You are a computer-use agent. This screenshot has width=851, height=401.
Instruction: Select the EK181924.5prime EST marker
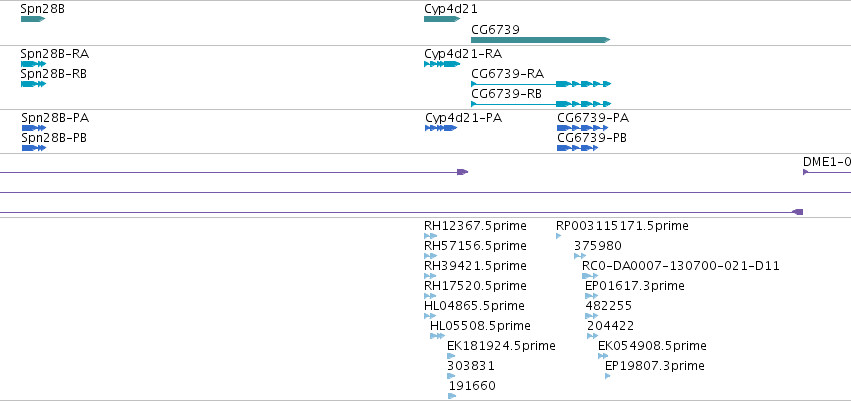[451, 356]
